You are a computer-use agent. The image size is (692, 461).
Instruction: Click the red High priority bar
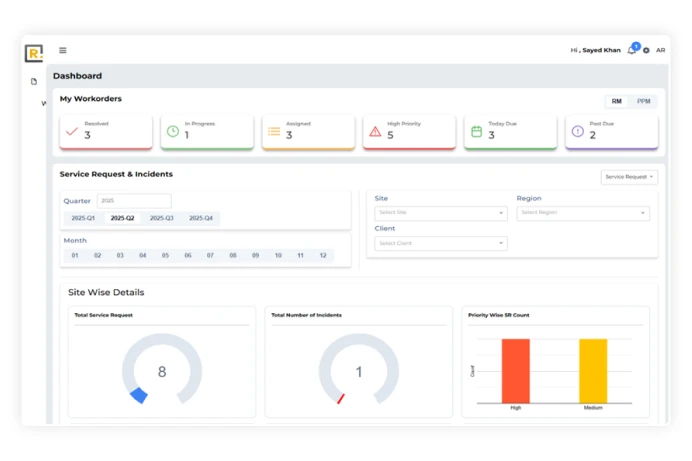pos(515,371)
